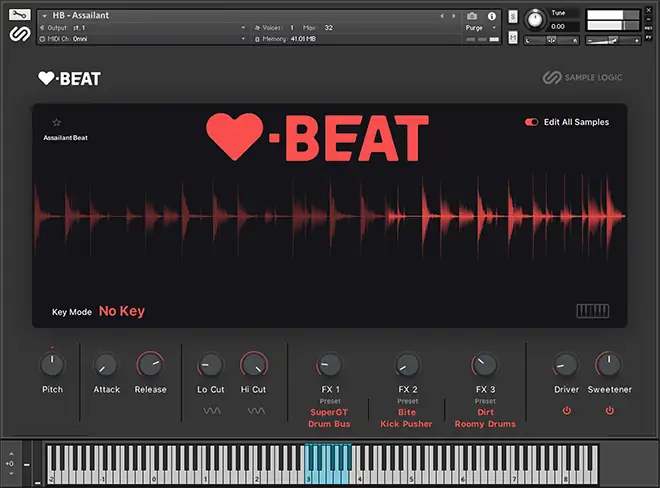This screenshot has width=660, height=488.
Task: Click the Sample Logic brand logo at right
Action: [582, 77]
